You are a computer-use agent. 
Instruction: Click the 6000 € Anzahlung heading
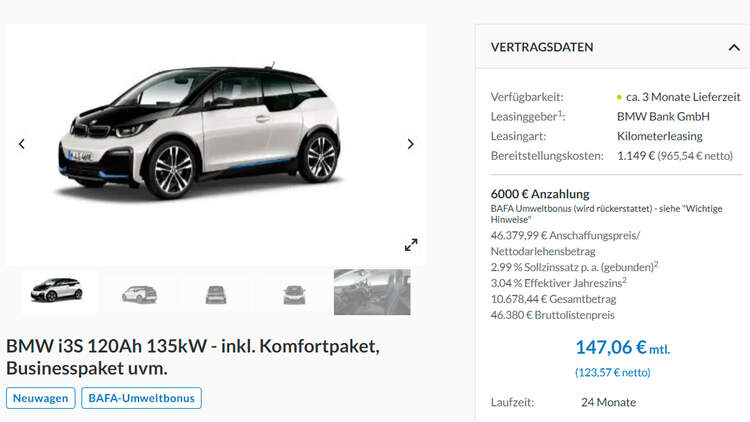[540, 194]
